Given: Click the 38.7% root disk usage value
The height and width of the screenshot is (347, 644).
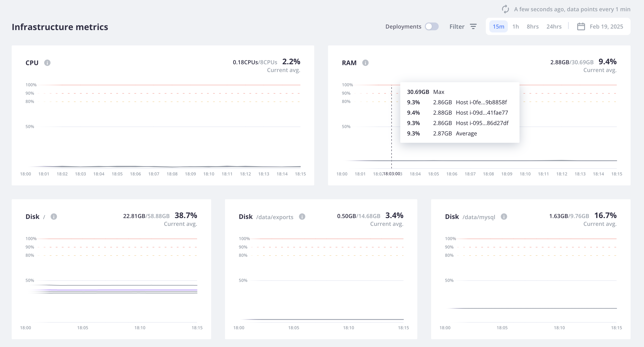Looking at the screenshot, I should [x=186, y=215].
